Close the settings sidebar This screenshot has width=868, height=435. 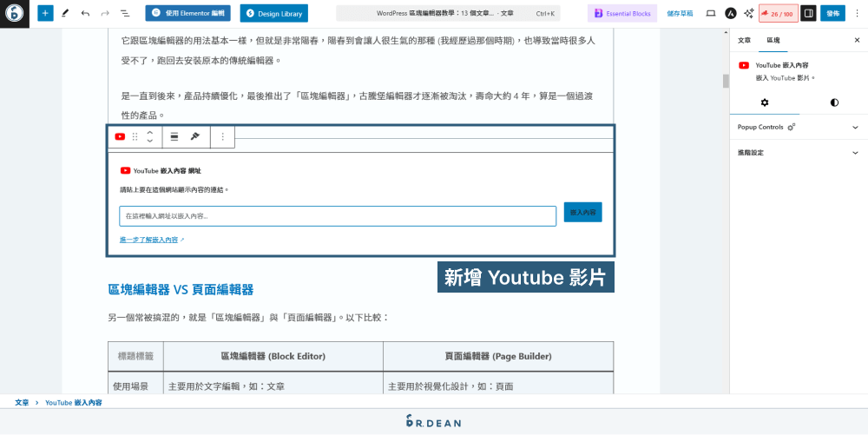click(857, 40)
